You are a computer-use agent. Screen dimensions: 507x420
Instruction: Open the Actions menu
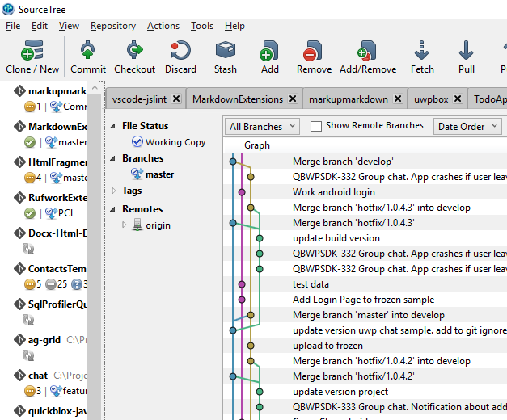163,26
